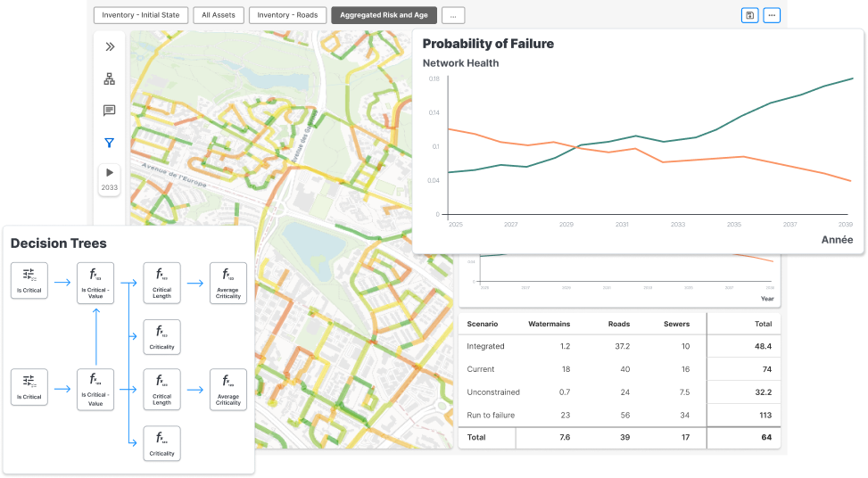Play the 2033 timeline animation
This screenshot has width=868, height=478.
[110, 173]
